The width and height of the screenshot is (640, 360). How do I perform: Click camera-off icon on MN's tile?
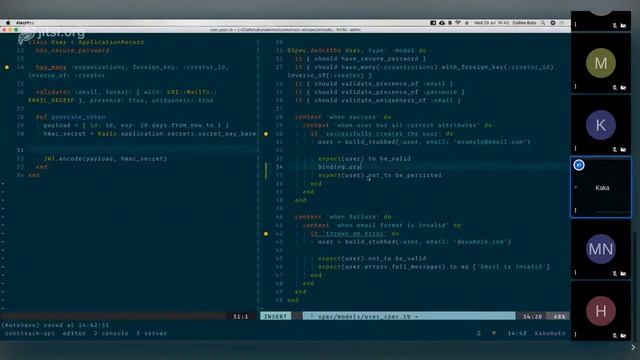[623, 273]
